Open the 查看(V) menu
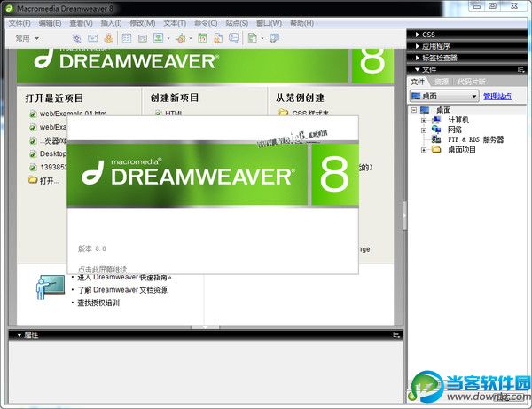The width and height of the screenshot is (532, 409). point(81,23)
